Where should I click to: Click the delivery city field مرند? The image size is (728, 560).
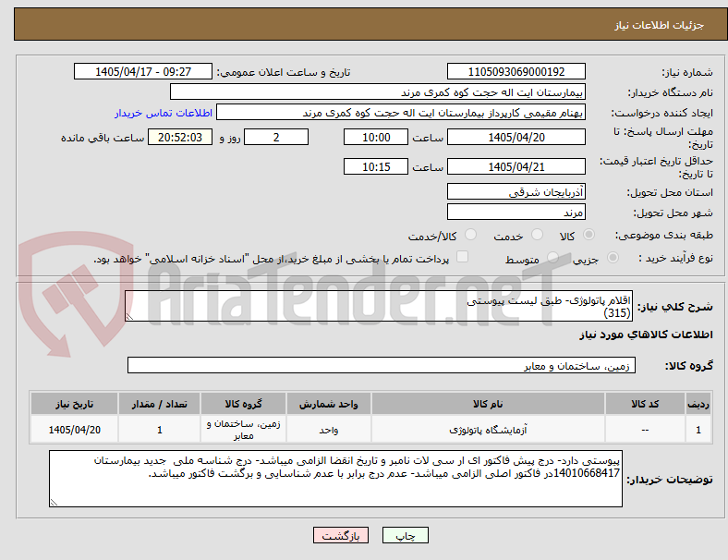point(516,213)
